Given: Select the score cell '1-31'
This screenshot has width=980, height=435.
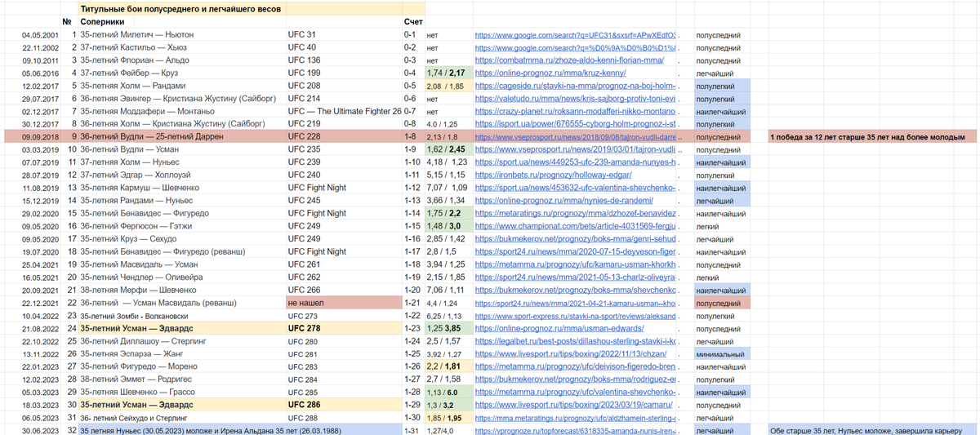Looking at the screenshot, I should point(413,429).
